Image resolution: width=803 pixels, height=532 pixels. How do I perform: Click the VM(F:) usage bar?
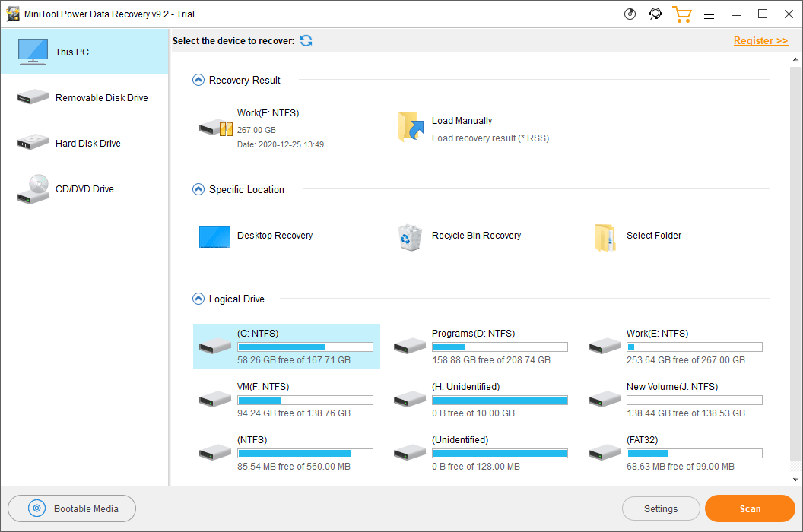[305, 400]
